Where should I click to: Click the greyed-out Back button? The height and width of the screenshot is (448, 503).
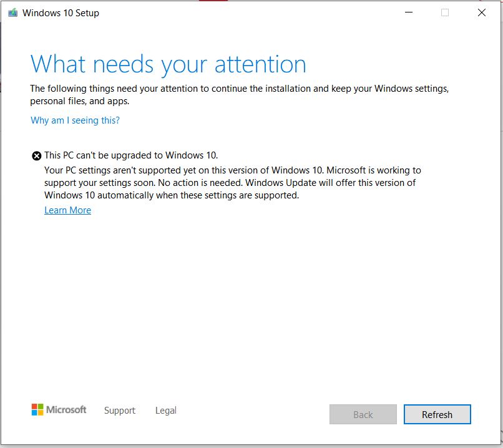point(363,414)
